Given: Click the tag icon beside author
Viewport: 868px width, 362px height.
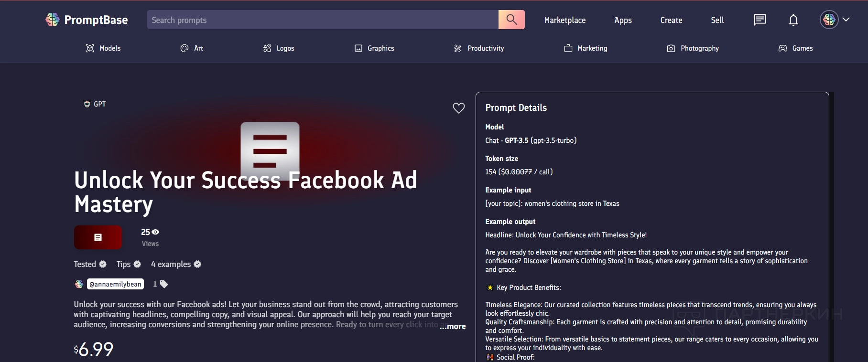Looking at the screenshot, I should point(164,284).
